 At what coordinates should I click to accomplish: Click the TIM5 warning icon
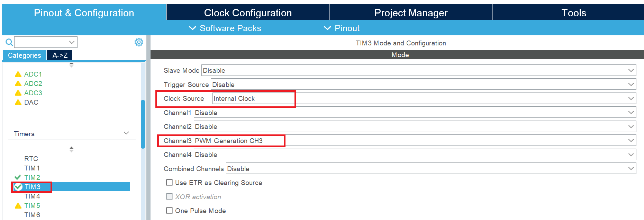[18, 205]
